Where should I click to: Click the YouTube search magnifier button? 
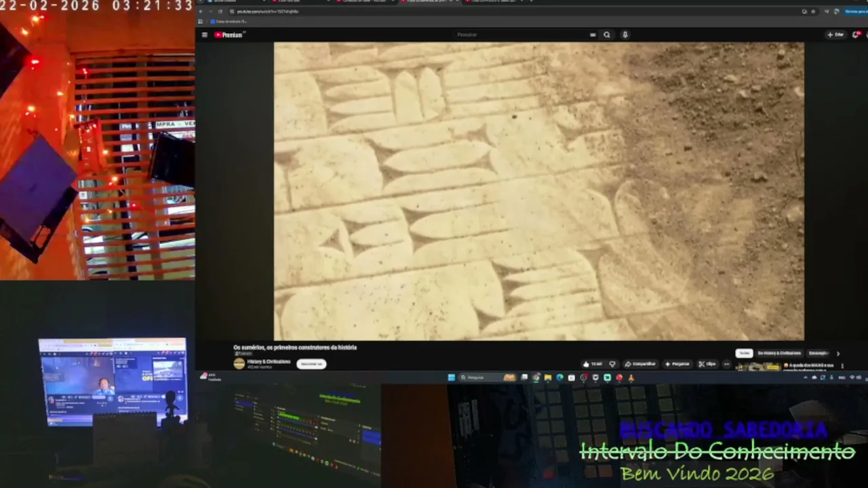click(x=607, y=35)
